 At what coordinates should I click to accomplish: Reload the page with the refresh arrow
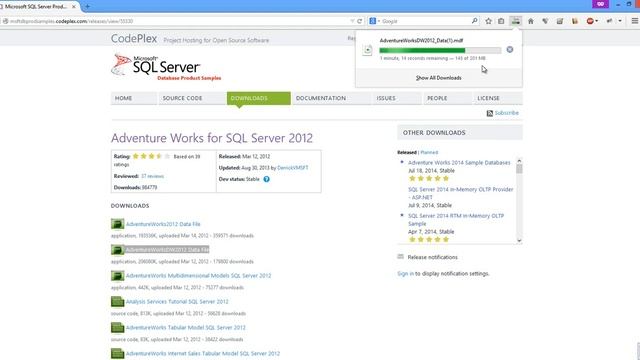360,21
